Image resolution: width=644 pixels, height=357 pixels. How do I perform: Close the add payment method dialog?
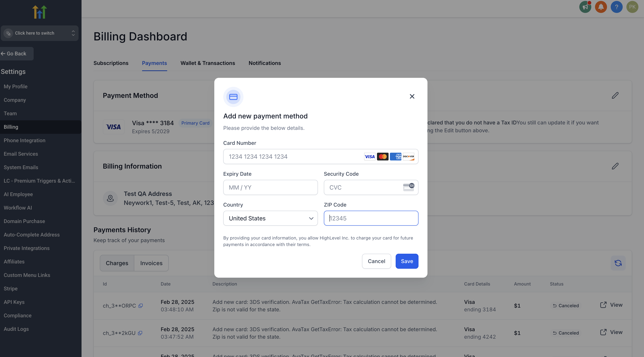coord(412,96)
